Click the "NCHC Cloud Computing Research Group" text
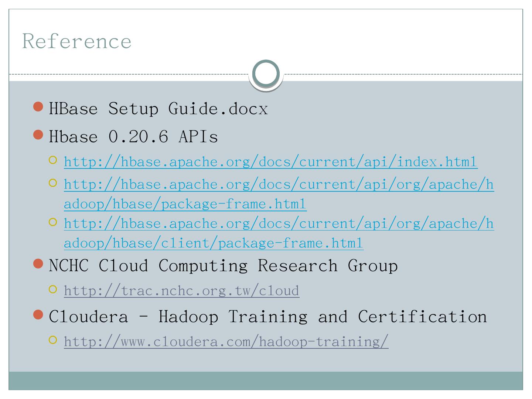This screenshot has height=399, width=532. 223,266
